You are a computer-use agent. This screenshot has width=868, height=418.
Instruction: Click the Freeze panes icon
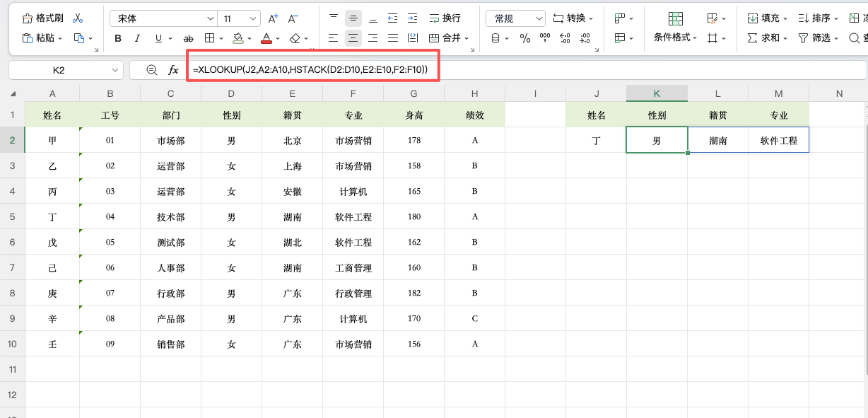(855, 18)
